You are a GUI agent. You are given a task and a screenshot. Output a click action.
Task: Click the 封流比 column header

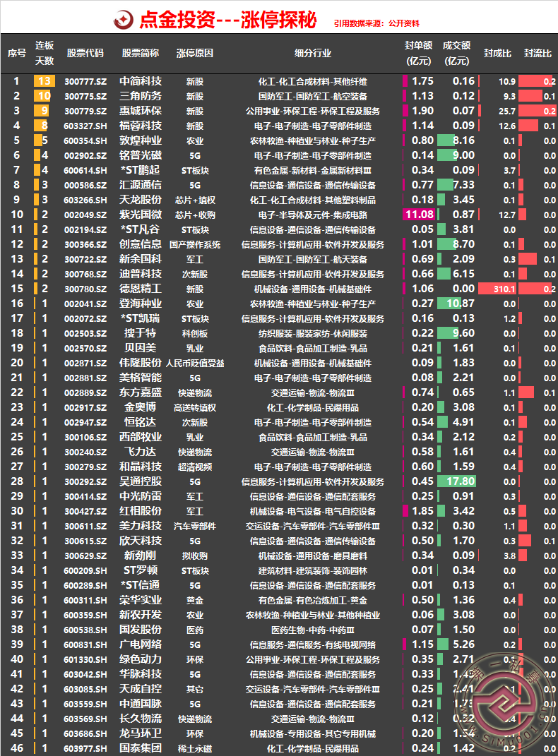pyautogui.click(x=537, y=53)
